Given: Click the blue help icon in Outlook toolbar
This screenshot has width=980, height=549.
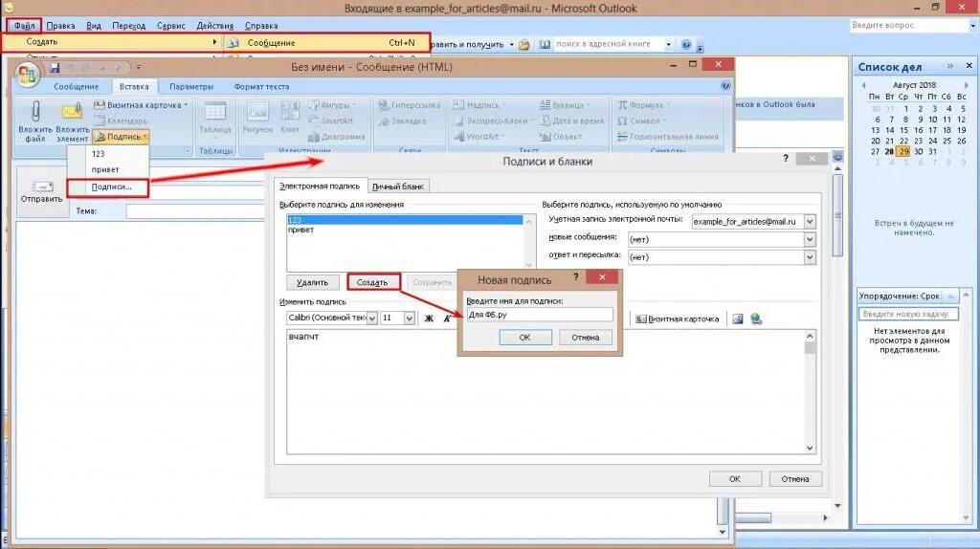Looking at the screenshot, I should [x=686, y=45].
